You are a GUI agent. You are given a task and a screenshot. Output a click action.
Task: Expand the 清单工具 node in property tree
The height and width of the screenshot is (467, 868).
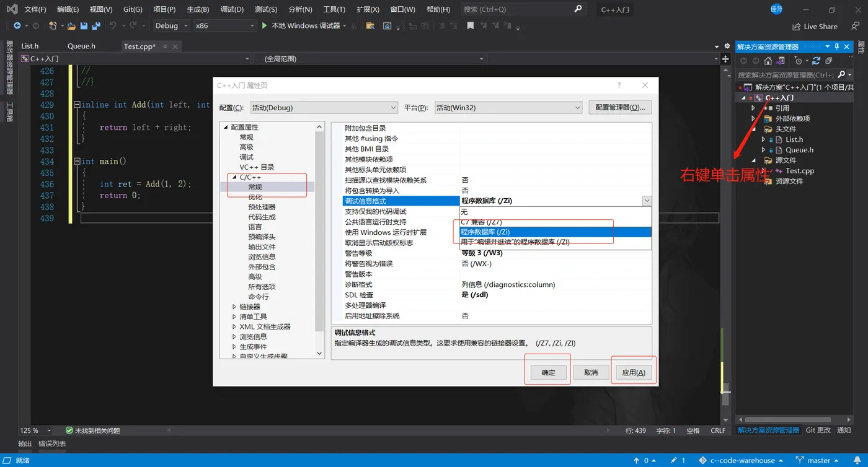coord(234,316)
